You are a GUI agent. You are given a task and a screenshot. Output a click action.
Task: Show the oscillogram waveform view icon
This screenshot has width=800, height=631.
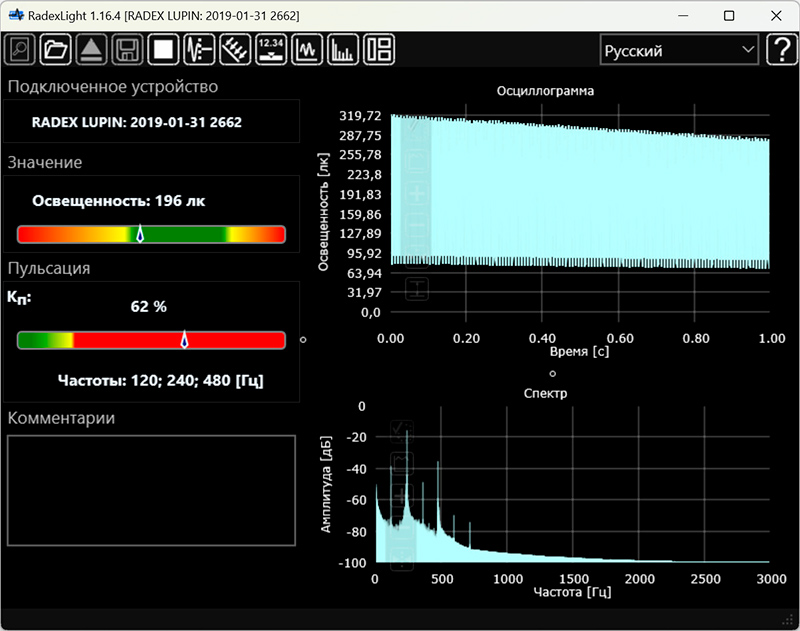coord(307,49)
